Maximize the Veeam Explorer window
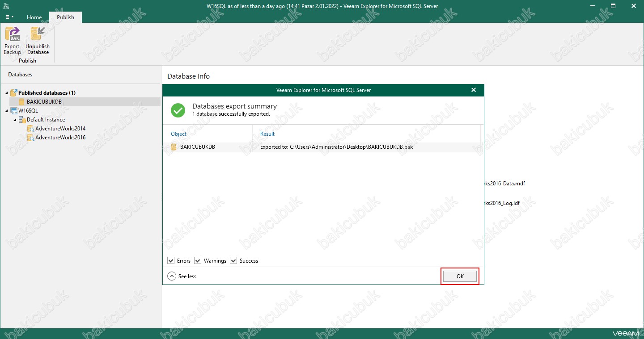The height and width of the screenshot is (339, 644). pos(613,6)
